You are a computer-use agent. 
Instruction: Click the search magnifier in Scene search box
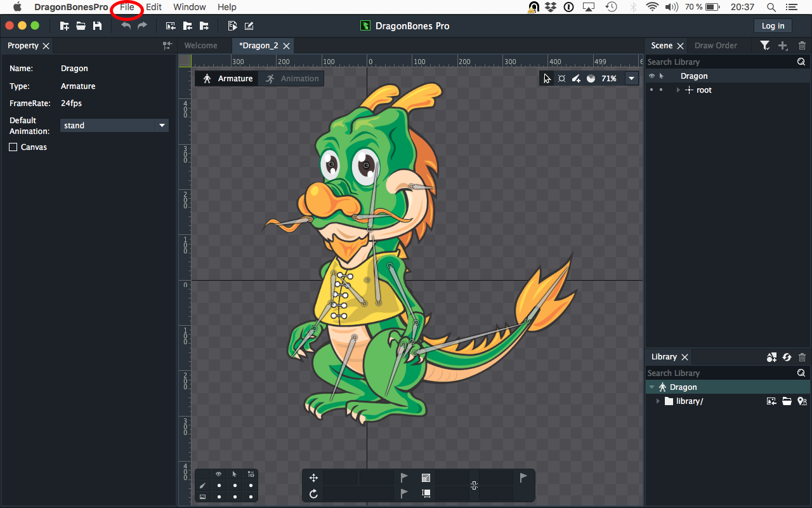[801, 62]
